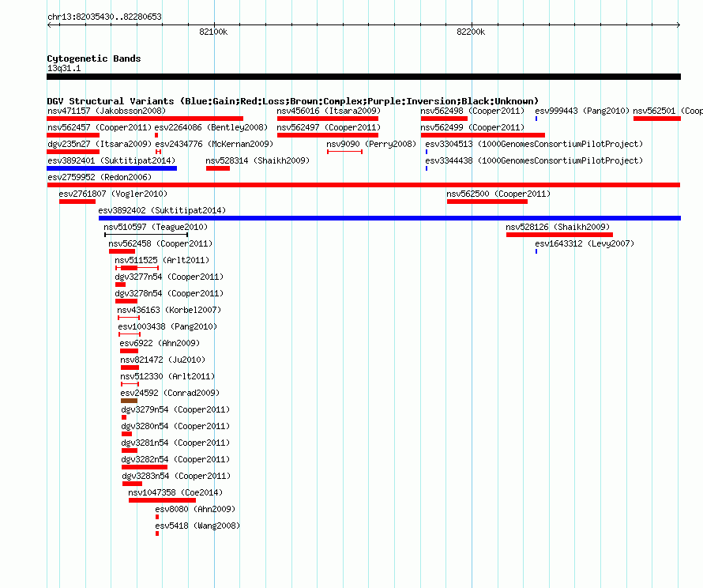
Task: Open nsv512330 (Arlt2011) variant
Action: 167,376
